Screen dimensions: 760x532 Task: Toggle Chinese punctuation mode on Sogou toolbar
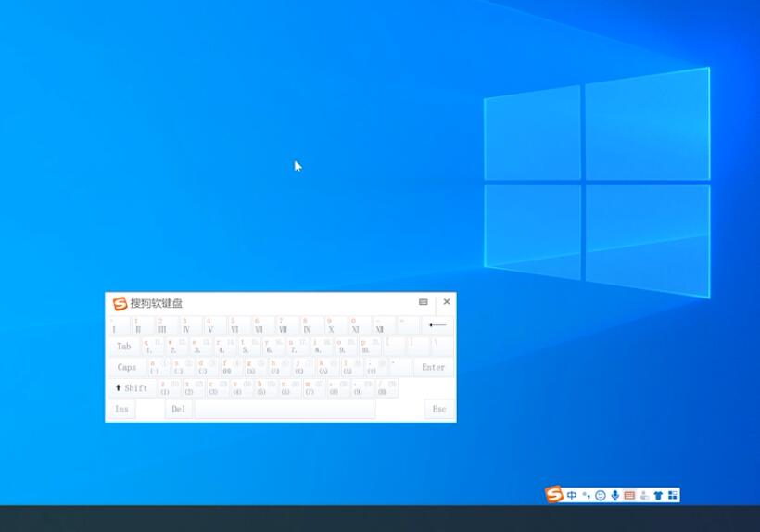click(587, 495)
